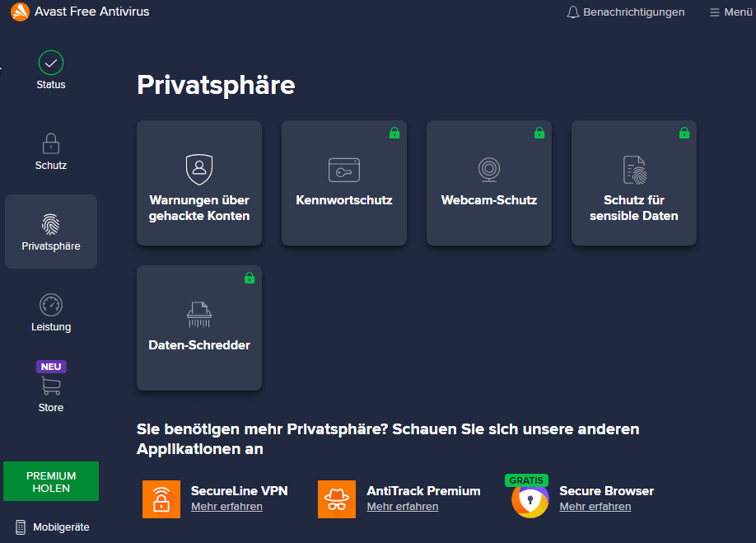Open the Menü label text
This screenshot has height=543, width=756.
738,12
